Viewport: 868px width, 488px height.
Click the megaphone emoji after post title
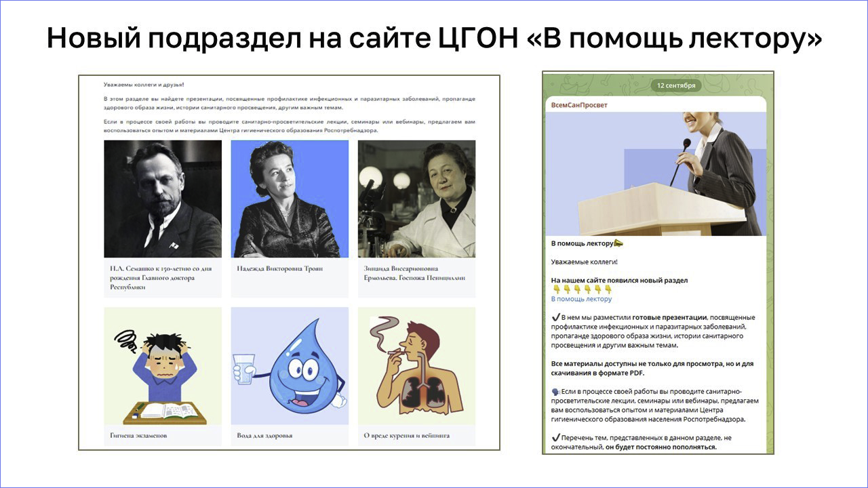(618, 243)
